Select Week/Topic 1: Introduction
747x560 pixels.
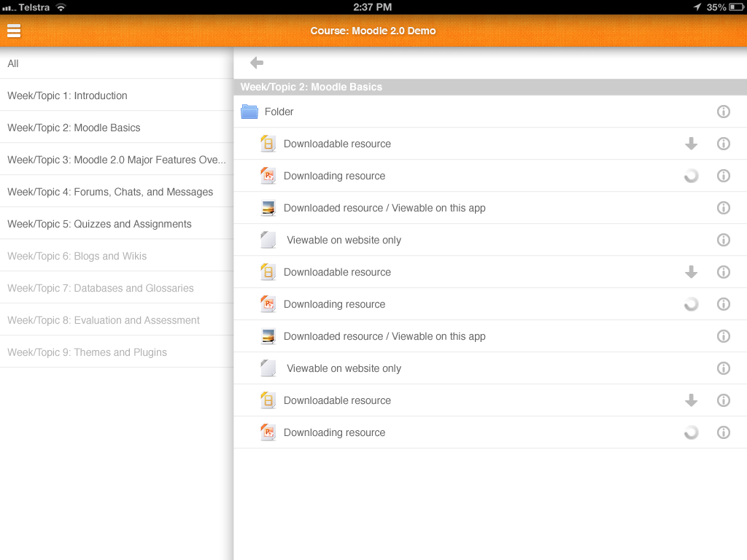(116, 96)
